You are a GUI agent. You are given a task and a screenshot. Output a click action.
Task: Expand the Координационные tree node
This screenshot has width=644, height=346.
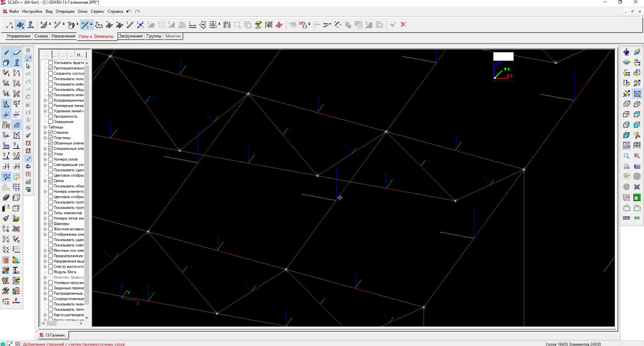[x=45, y=100]
